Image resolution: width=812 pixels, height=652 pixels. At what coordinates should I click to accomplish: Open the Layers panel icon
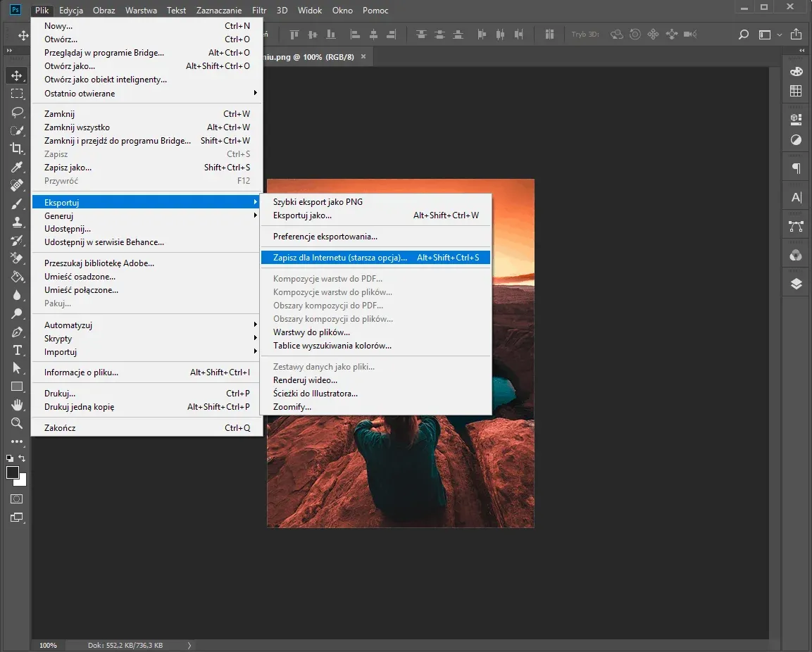pyautogui.click(x=795, y=284)
